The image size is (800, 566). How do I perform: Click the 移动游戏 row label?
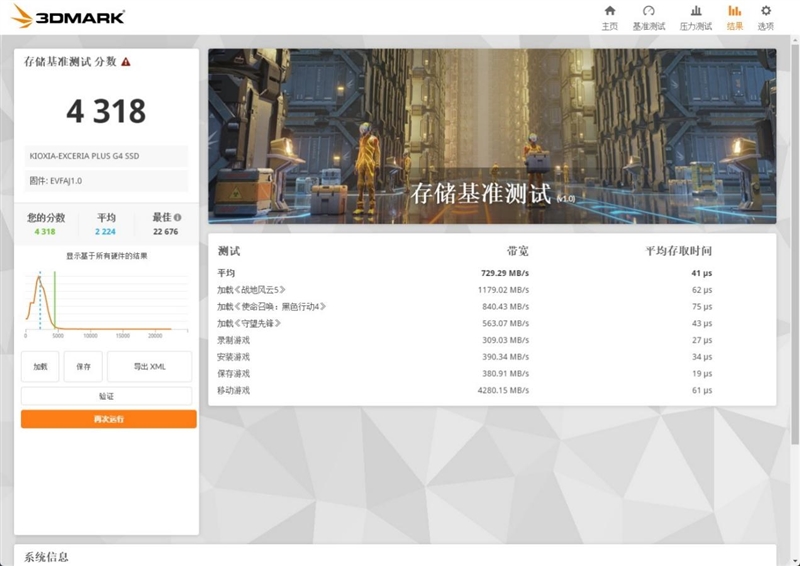click(x=234, y=390)
